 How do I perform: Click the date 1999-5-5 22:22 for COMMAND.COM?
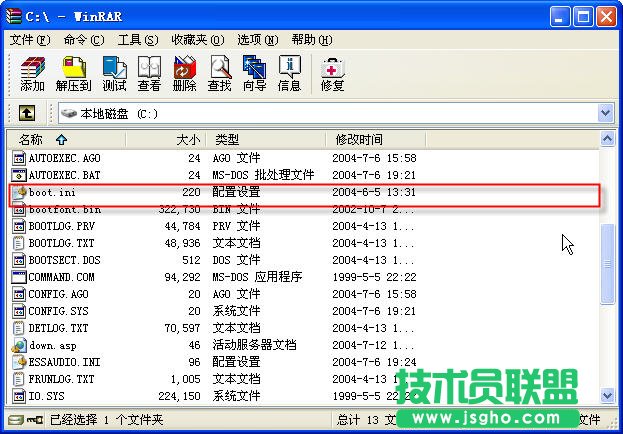(374, 277)
